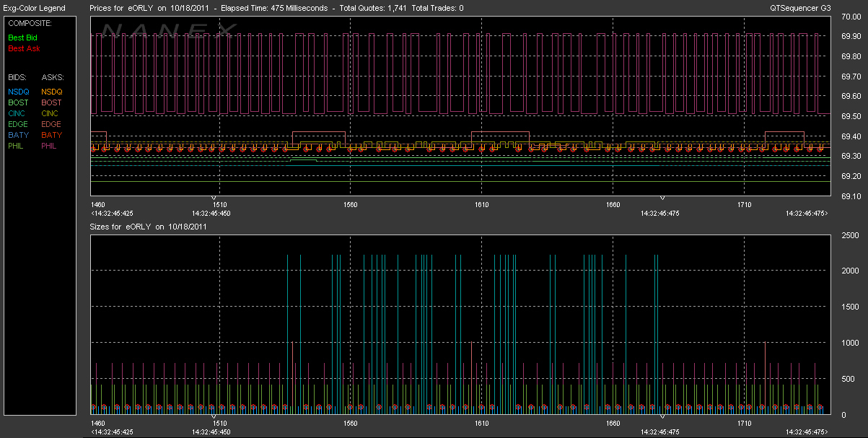Click the Best Bid composite legend entry
868x438 pixels.
(24, 37)
